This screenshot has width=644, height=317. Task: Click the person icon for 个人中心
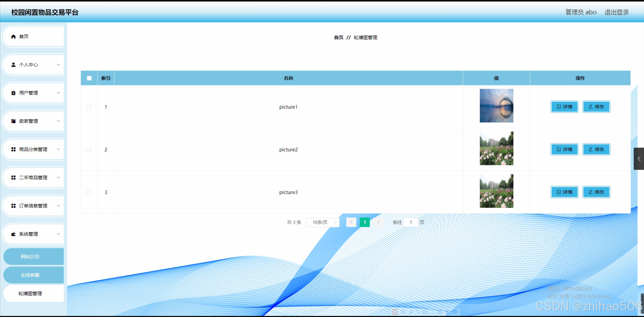[x=13, y=65]
